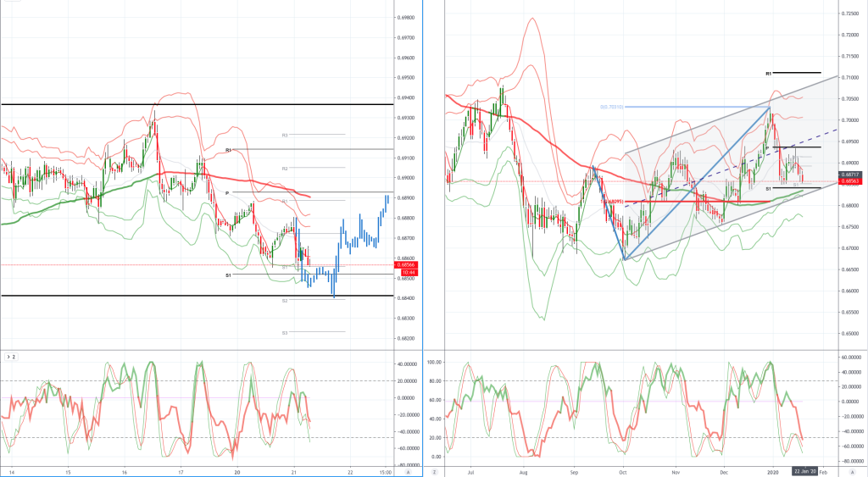
Task: Click the red 0.68095 horizontal level label
Action: click(x=614, y=202)
